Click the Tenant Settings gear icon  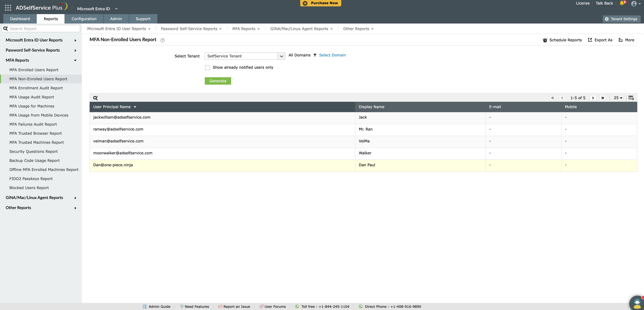tap(607, 19)
